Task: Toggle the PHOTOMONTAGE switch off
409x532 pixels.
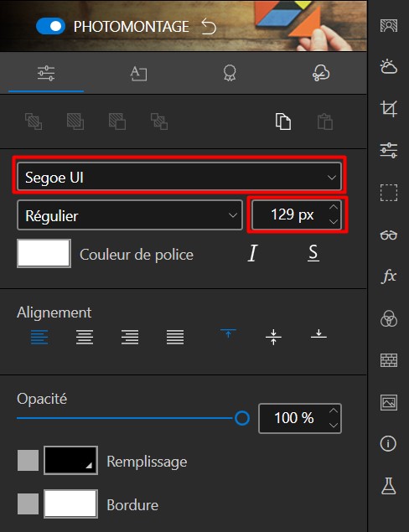Action: (x=50, y=27)
